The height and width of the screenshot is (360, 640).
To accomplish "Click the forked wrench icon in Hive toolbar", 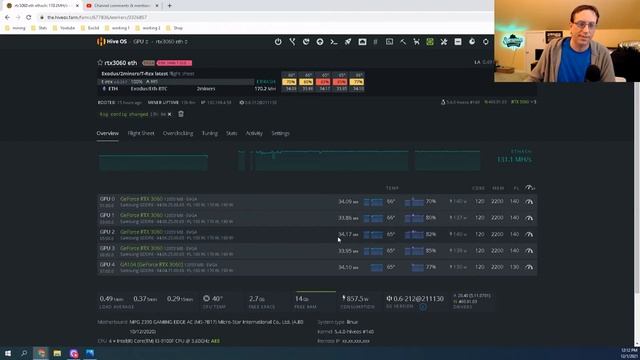I will [x=292, y=42].
